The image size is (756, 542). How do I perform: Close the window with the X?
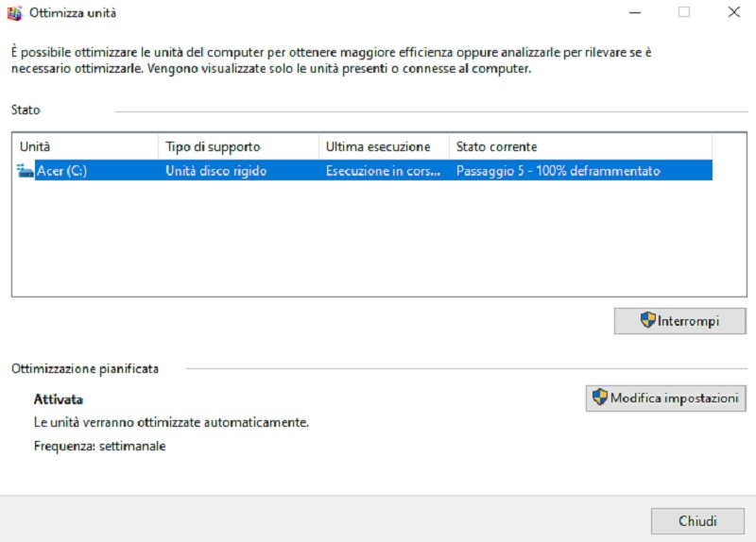(733, 12)
